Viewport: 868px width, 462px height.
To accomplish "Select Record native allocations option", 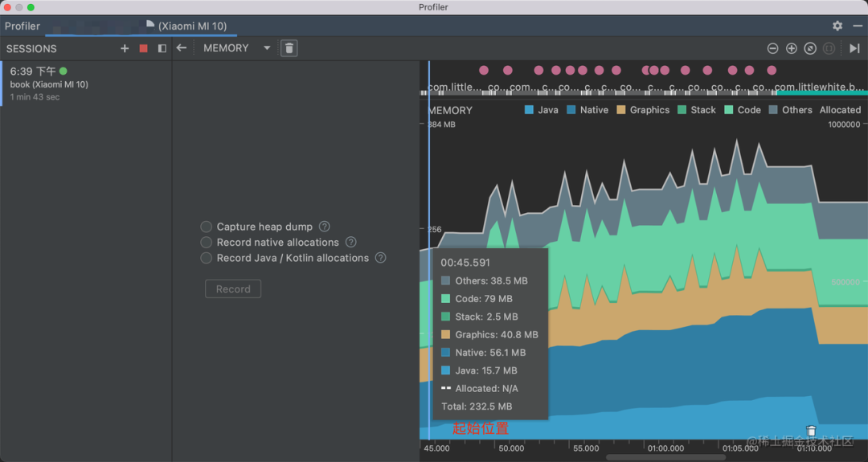I will click(x=206, y=243).
